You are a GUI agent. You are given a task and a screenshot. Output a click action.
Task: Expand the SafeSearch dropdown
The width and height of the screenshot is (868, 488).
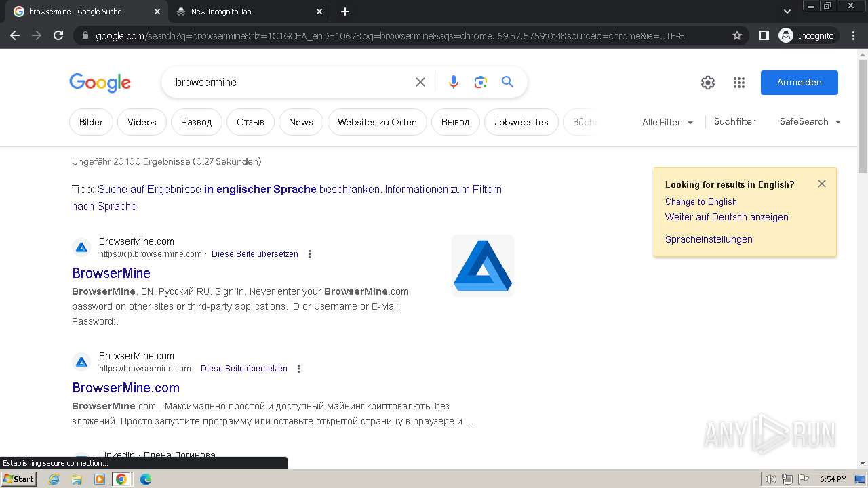tap(810, 121)
